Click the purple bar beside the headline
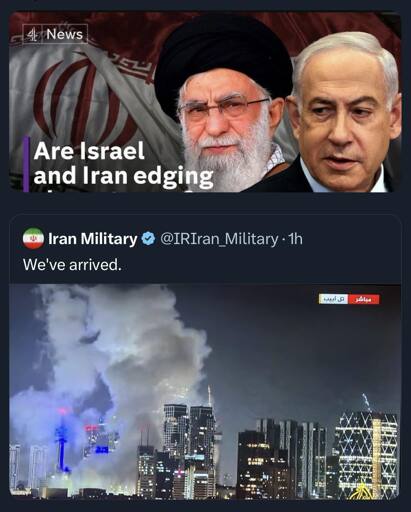 (x=26, y=164)
